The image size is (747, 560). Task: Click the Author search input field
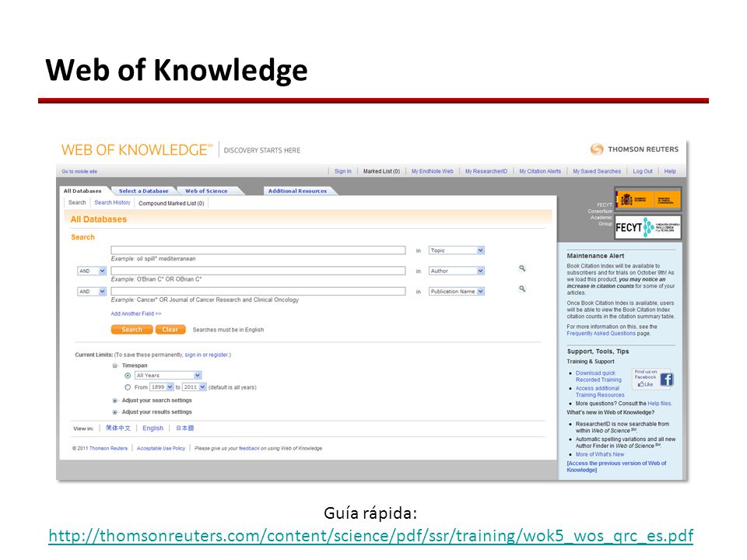[x=258, y=271]
